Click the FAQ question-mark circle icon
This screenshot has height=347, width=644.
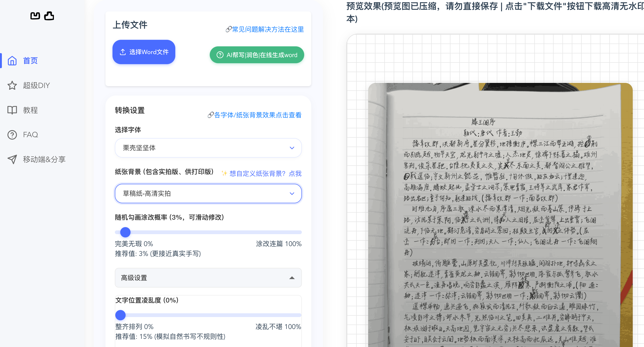[x=12, y=135]
